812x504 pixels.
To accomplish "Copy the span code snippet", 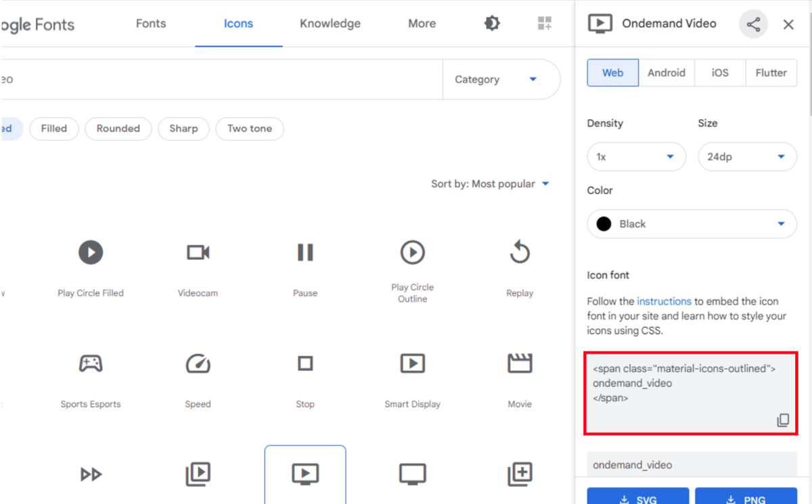I will pos(783,420).
